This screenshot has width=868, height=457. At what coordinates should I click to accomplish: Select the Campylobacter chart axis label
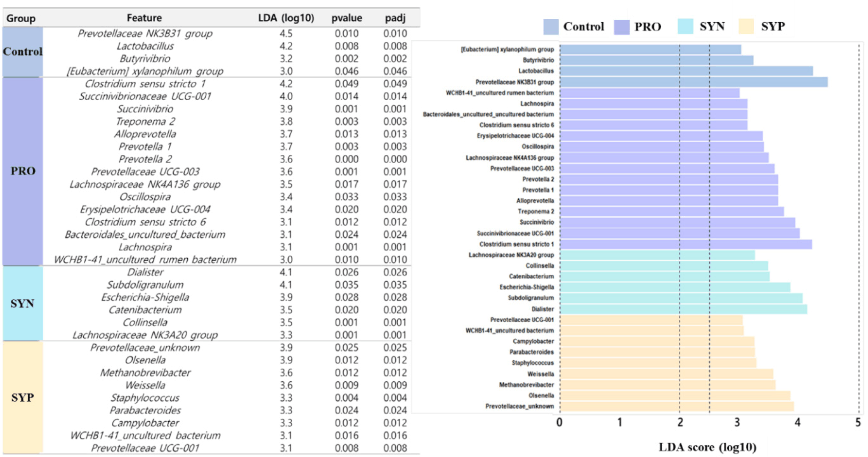click(533, 341)
